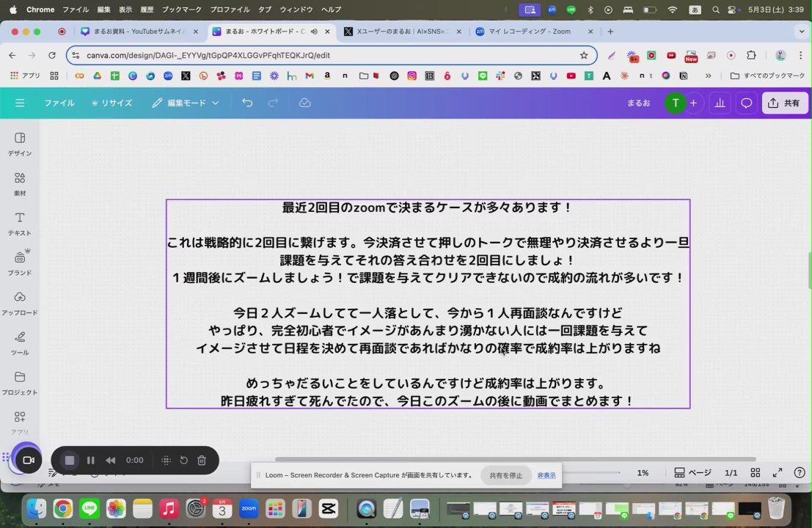The height and width of the screenshot is (528, 812).
Task: Rewind the Loom recording
Action: (110, 461)
